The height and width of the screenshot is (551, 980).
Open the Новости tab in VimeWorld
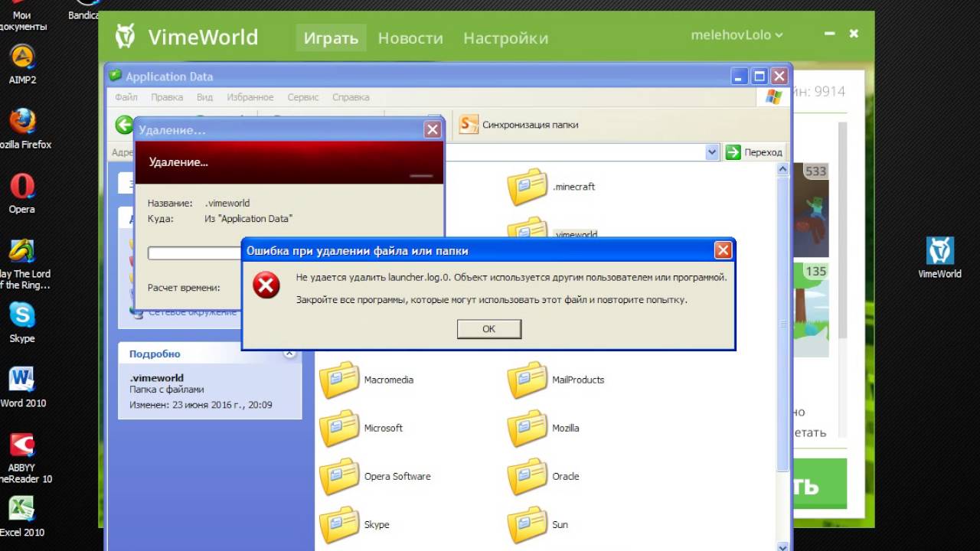410,37
